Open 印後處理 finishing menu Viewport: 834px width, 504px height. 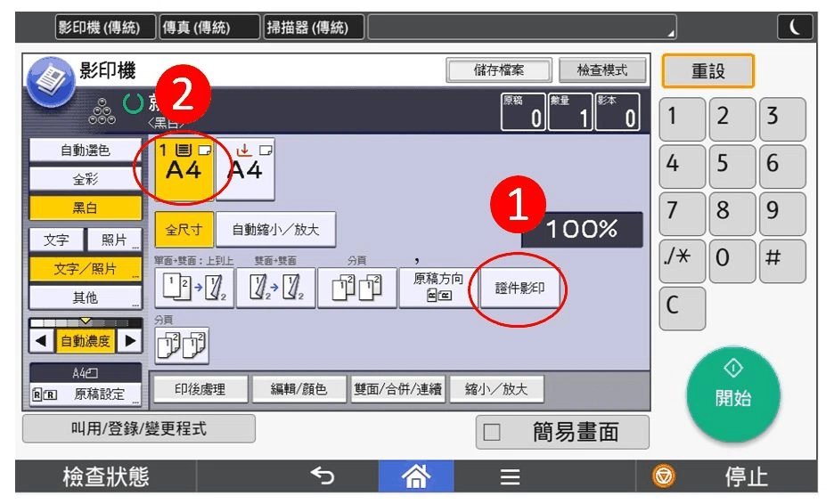(x=200, y=389)
